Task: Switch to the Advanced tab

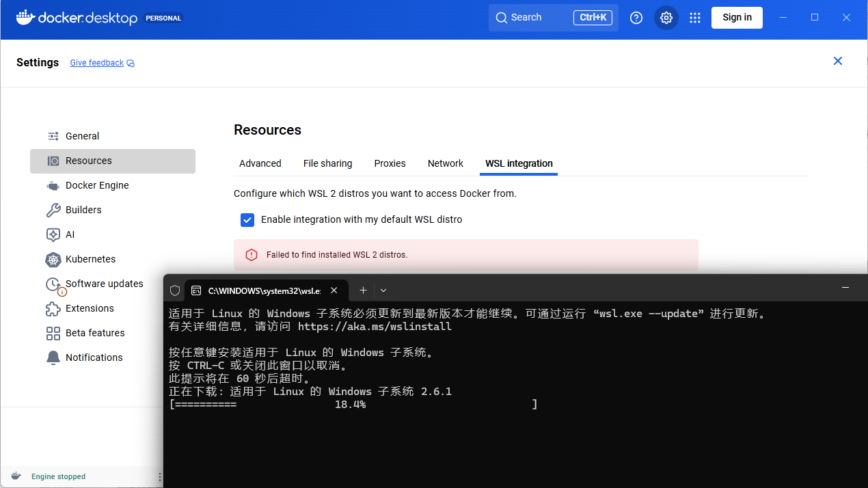Action: [x=260, y=163]
